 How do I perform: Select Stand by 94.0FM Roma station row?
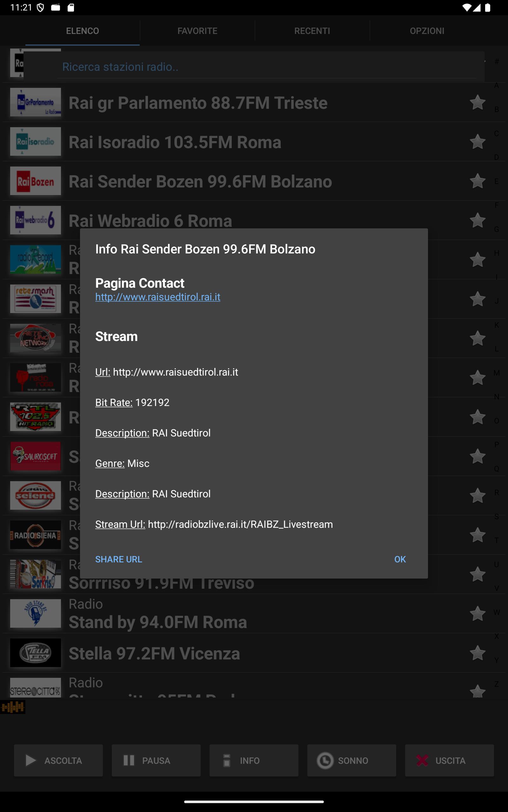point(254,614)
